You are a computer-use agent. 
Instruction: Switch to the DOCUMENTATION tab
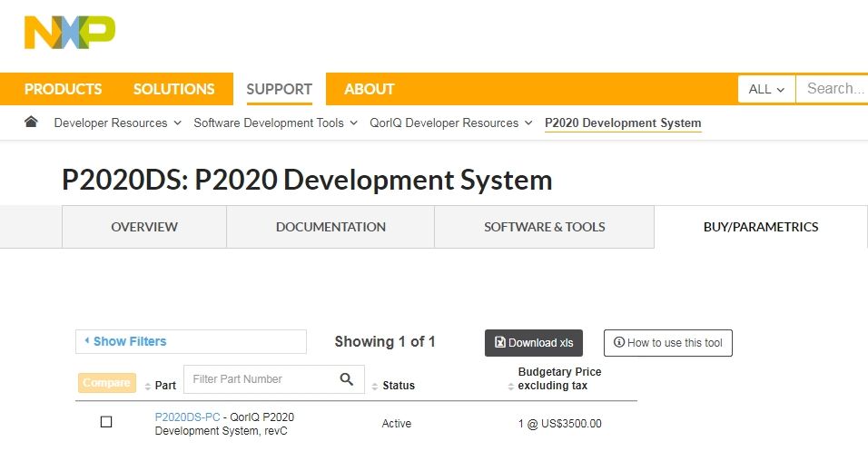(330, 227)
